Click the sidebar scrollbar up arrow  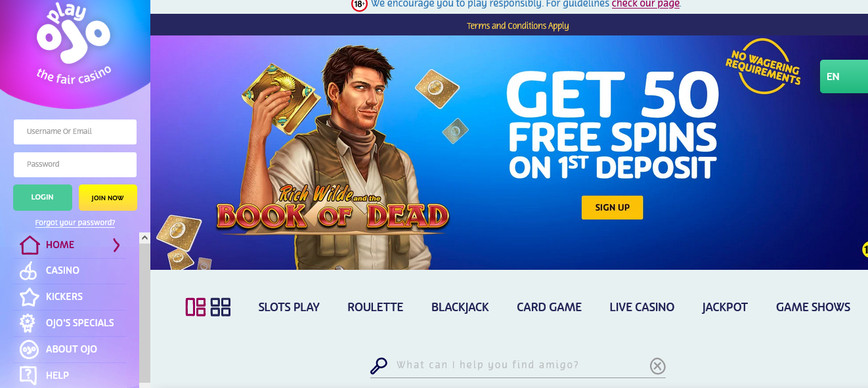pos(144,238)
